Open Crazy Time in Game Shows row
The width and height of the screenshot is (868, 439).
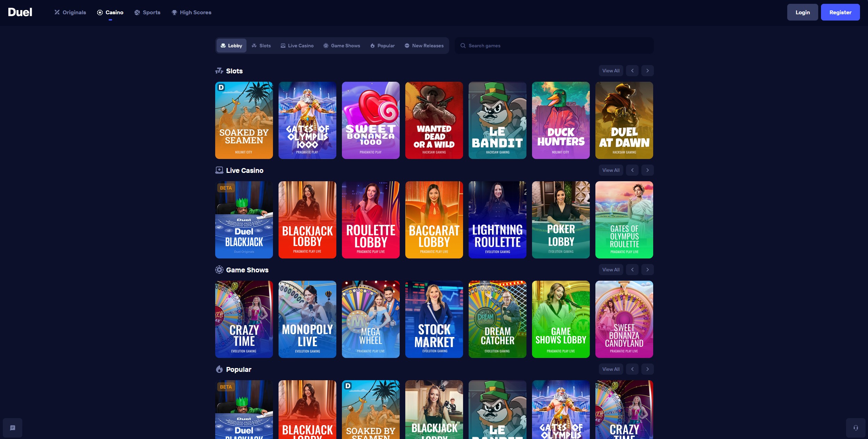pos(244,319)
